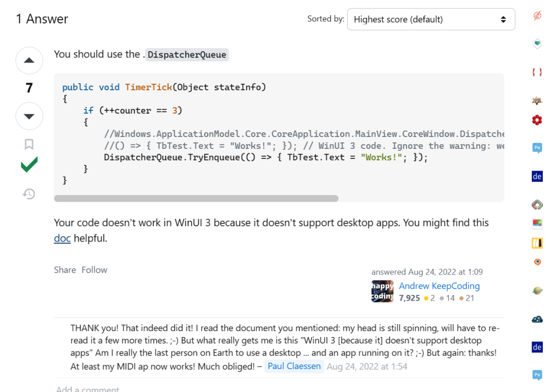Click Add a comment
Viewport: 546px width, 392px height.
coord(88,388)
